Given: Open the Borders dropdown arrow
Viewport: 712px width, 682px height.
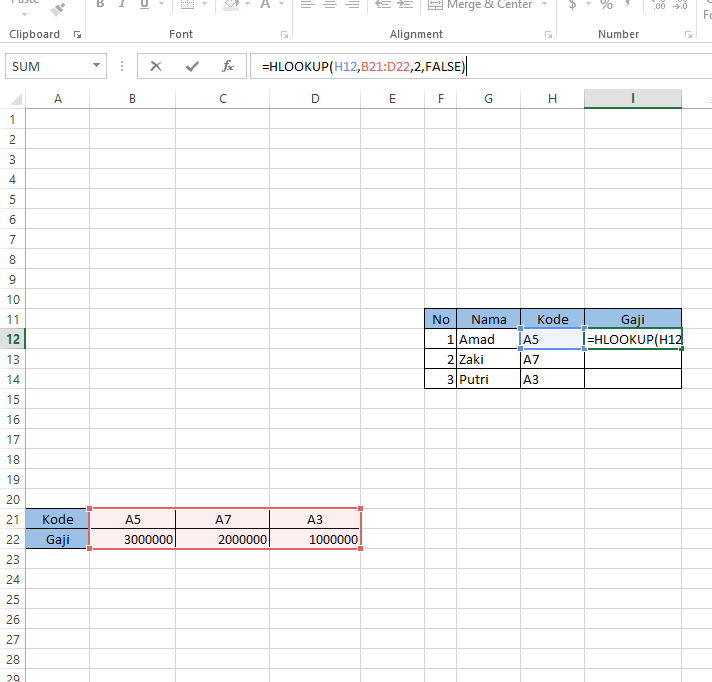Looking at the screenshot, I should [x=204, y=4].
